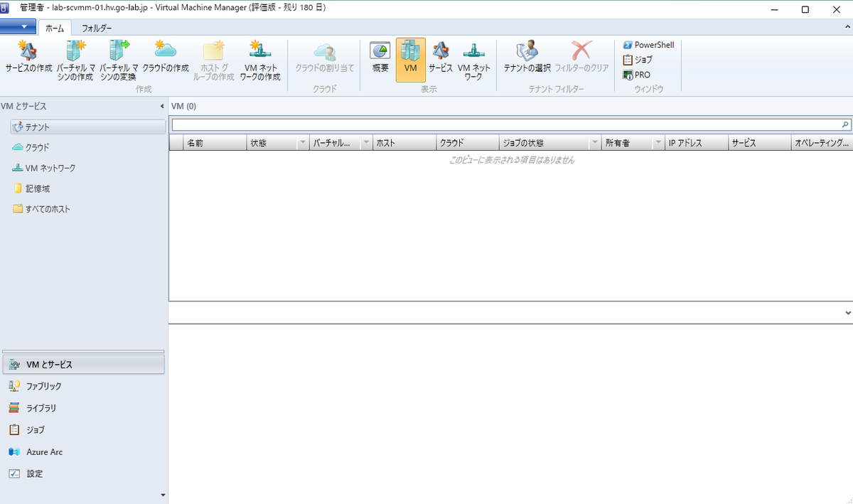853x504 pixels.
Task: Show VM ネットワーク view in 表示 group
Action: [473, 60]
